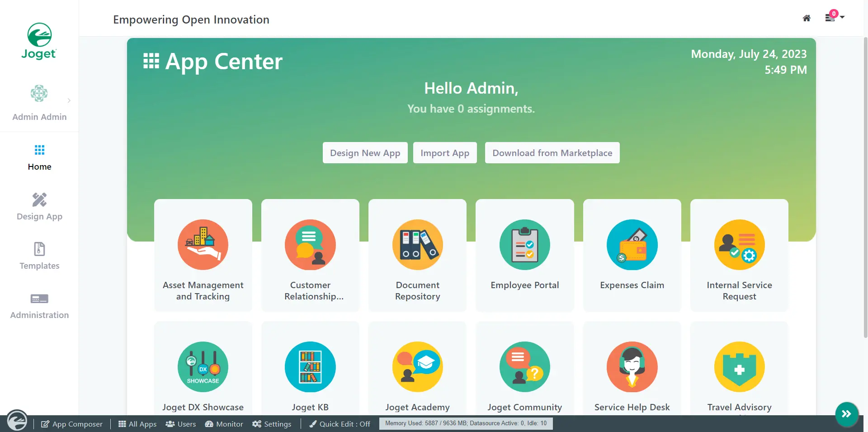The image size is (868, 432).
Task: Open the Expenses Claim app icon
Action: (632, 245)
